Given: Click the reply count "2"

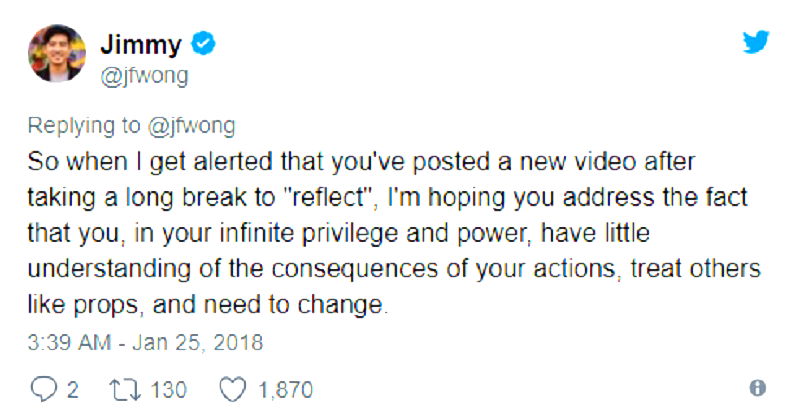Looking at the screenshot, I should pyautogui.click(x=72, y=389).
